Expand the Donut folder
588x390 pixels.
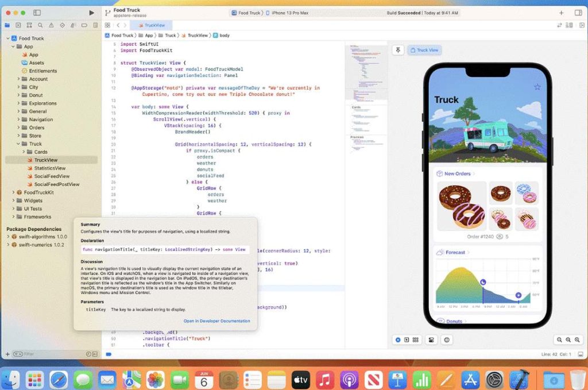coord(18,95)
